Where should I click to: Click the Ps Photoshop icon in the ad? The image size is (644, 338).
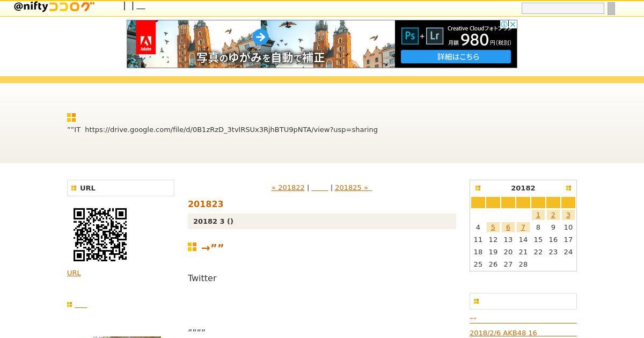pos(410,36)
